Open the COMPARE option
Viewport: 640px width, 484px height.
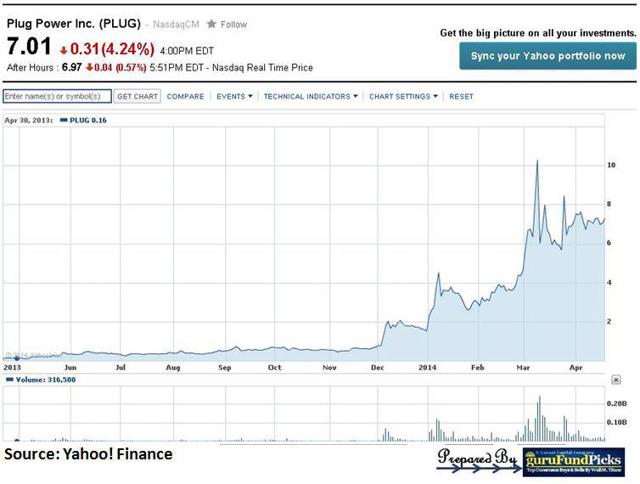pos(185,96)
